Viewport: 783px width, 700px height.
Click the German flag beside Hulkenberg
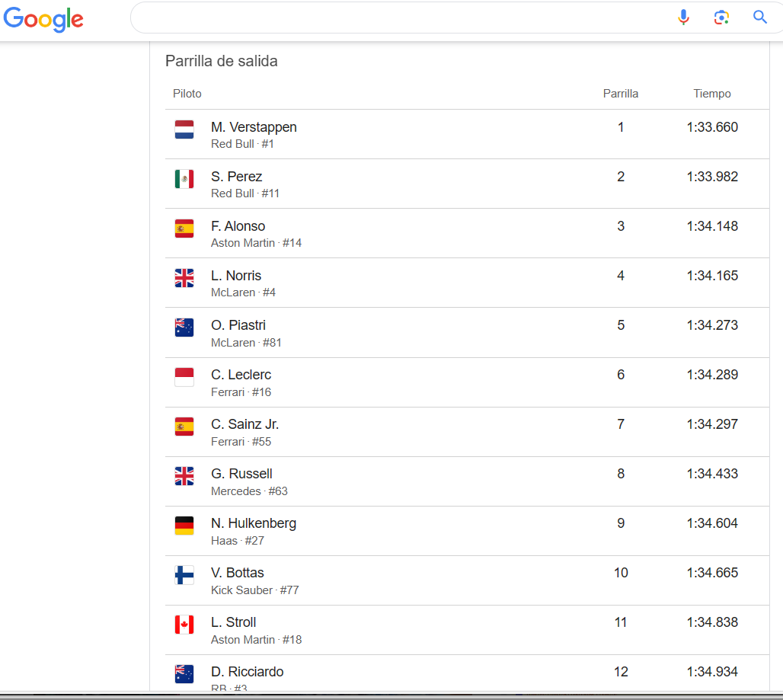184,526
